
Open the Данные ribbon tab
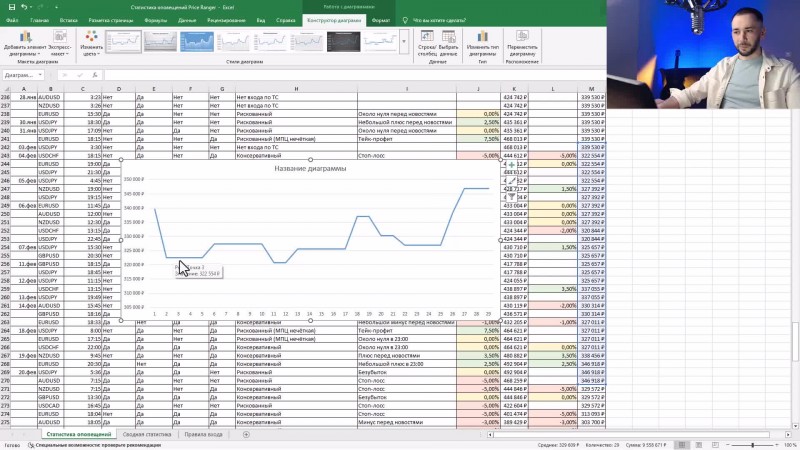(187, 20)
